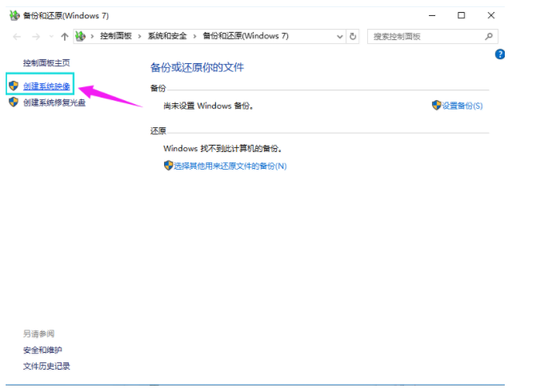Click the 还原 section label

point(158,130)
